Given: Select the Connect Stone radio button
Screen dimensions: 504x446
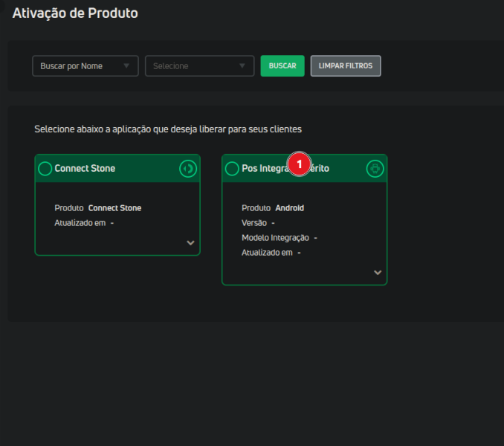Looking at the screenshot, I should pos(45,169).
